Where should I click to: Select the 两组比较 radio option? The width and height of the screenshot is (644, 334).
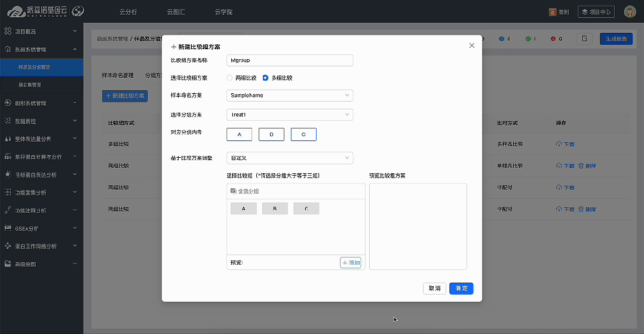click(x=230, y=78)
